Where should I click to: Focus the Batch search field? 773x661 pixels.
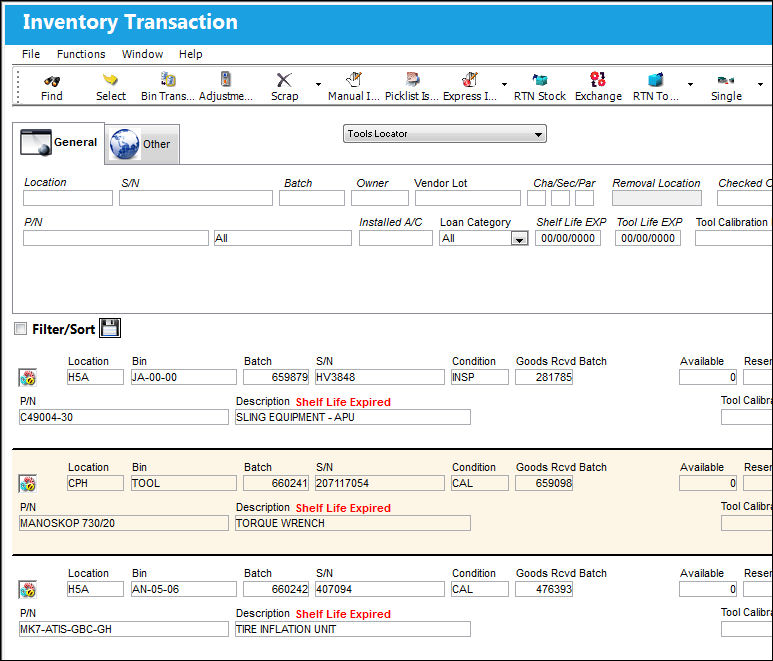tap(312, 198)
